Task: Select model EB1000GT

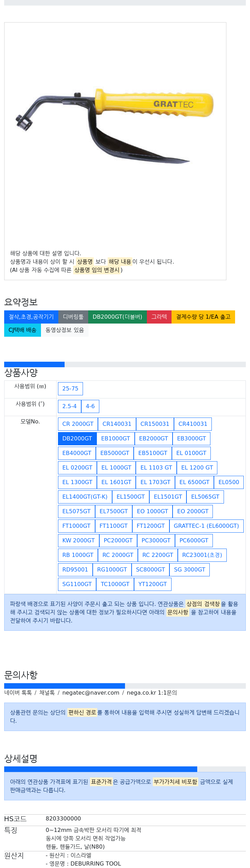Action: tap(116, 439)
